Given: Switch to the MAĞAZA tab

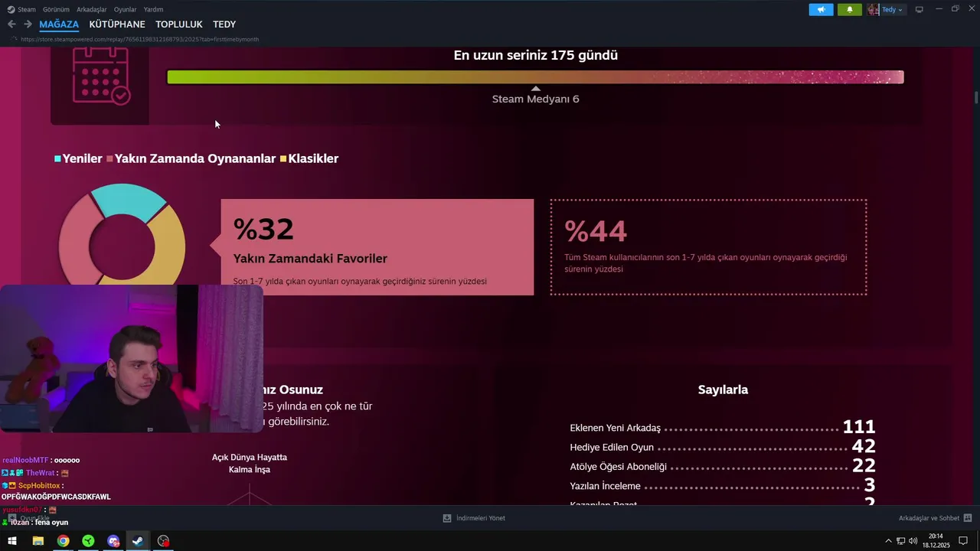Looking at the screenshot, I should click(x=59, y=24).
